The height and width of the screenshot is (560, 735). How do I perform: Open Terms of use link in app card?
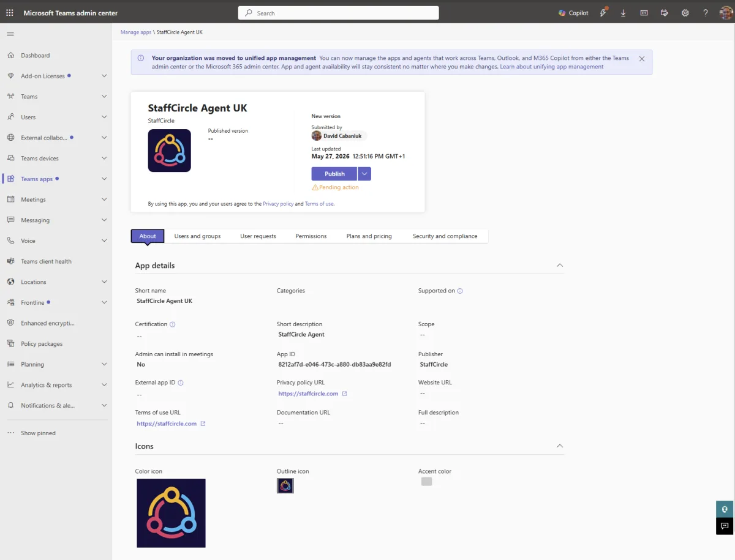[x=319, y=204]
